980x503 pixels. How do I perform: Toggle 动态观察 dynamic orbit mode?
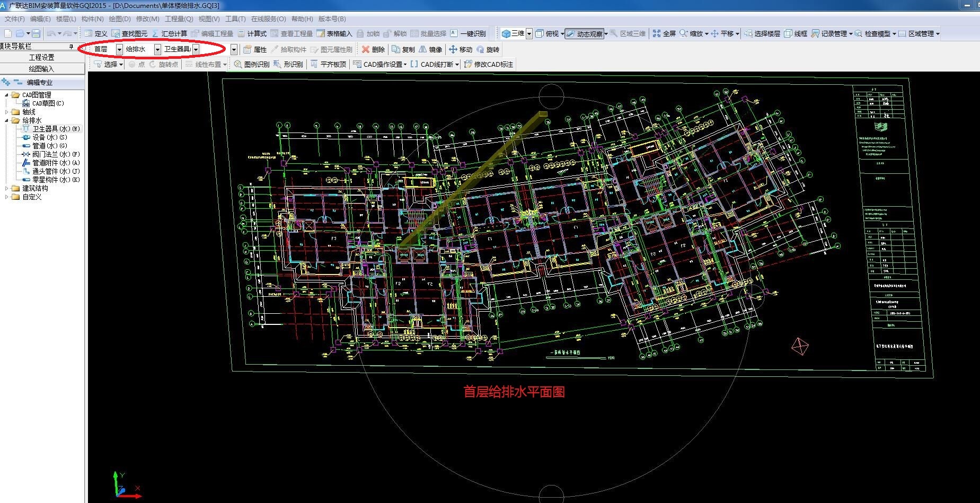[x=584, y=33]
